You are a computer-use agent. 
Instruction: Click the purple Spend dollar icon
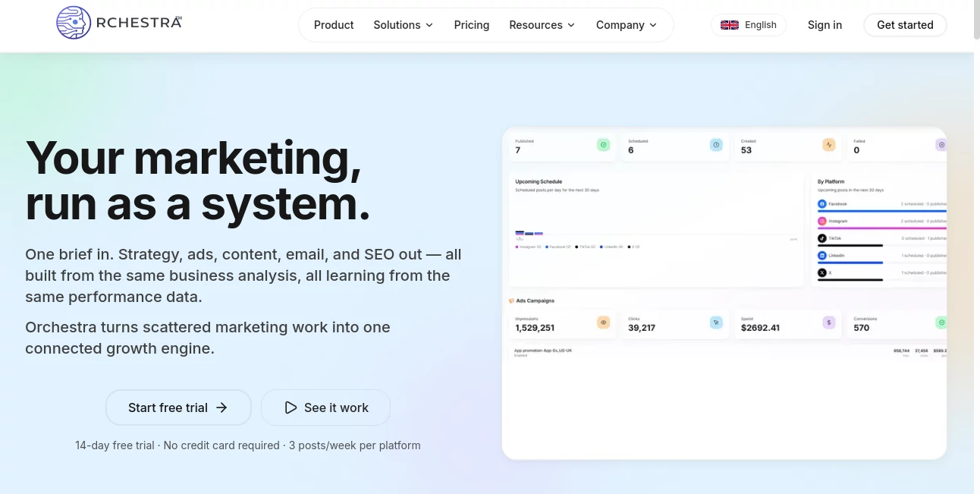coord(829,323)
